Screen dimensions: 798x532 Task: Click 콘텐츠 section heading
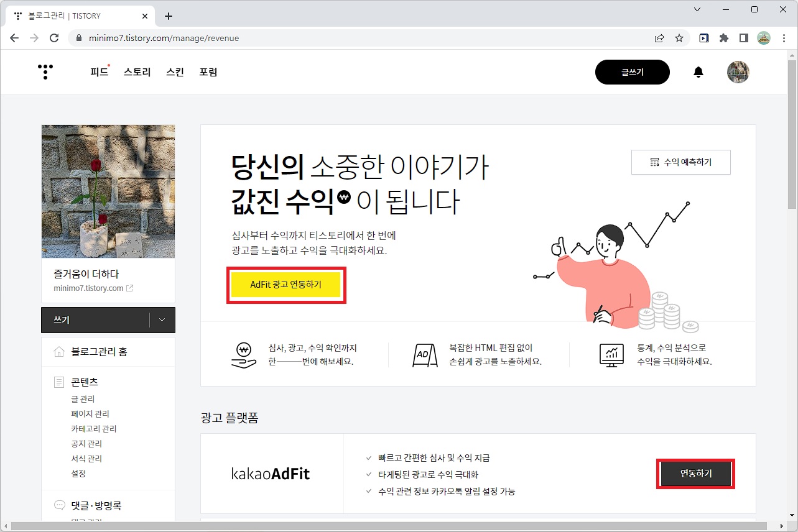click(85, 382)
